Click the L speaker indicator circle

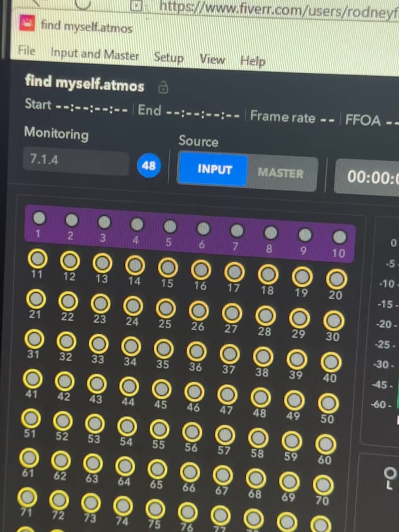pyautogui.click(x=390, y=473)
